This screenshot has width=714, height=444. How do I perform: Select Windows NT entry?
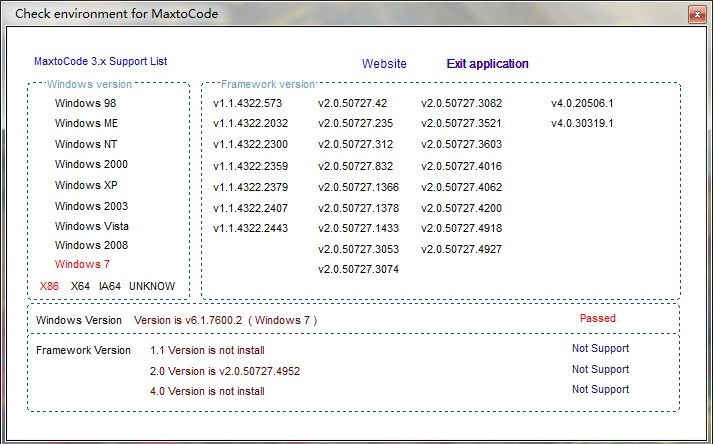tap(86, 144)
